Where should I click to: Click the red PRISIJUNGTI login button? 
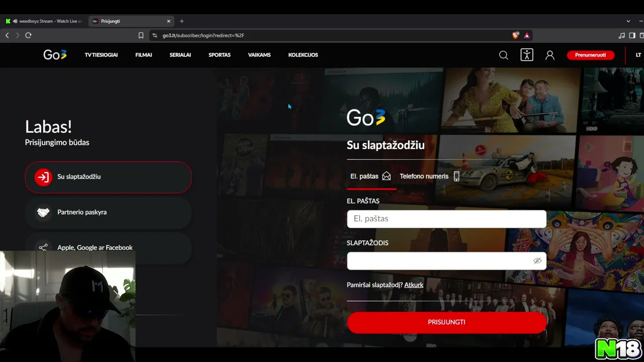[446, 322]
